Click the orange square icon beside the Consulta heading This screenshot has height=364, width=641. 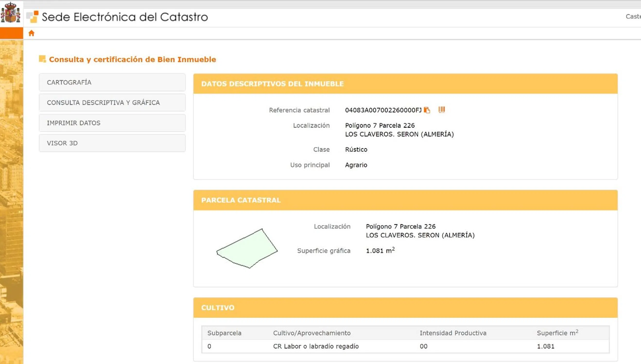pos(42,59)
